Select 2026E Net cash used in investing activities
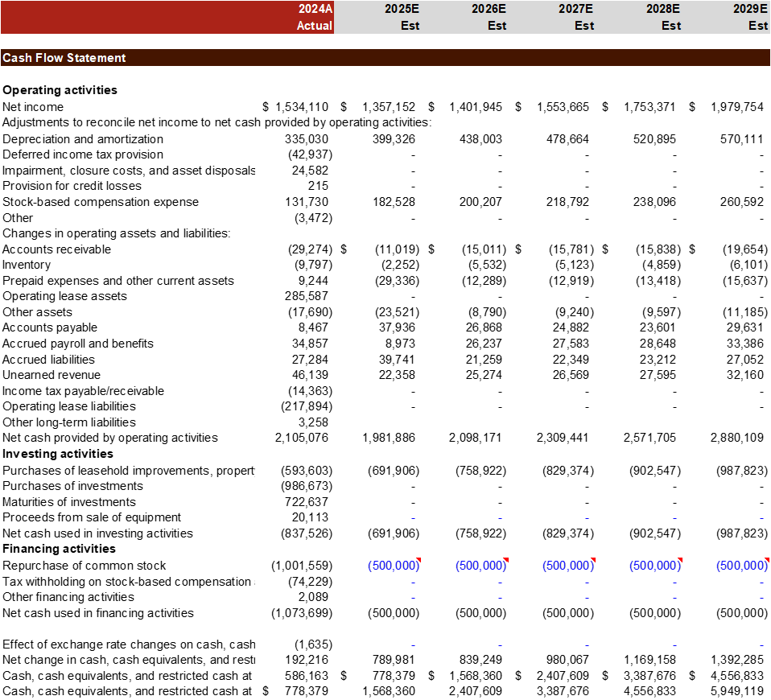771x700 pixels. coord(480,533)
